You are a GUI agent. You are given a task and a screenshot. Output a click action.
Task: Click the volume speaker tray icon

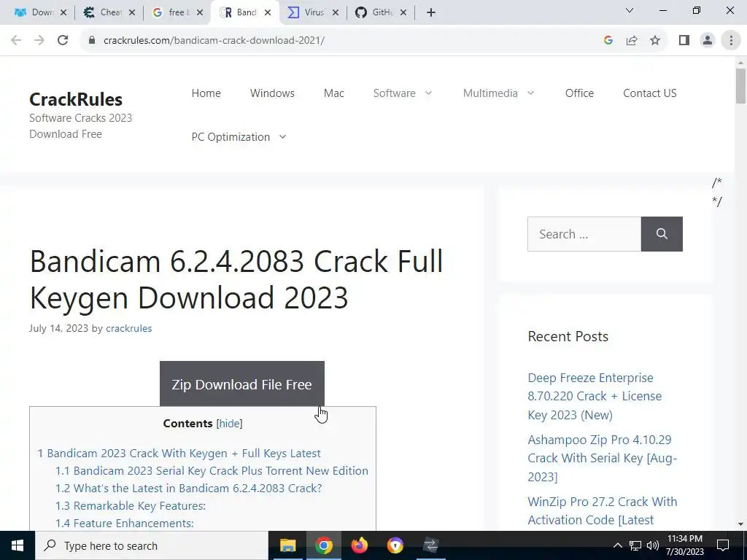tap(653, 545)
